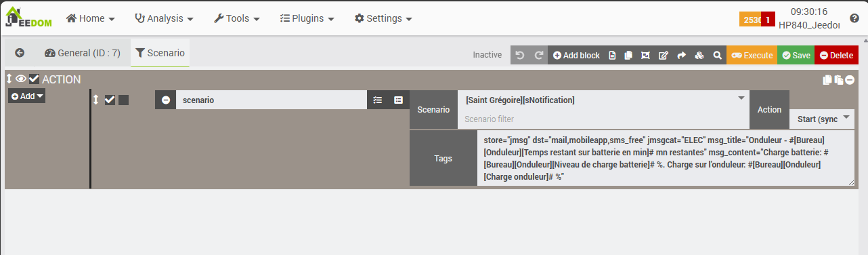
Task: Uncheck the scenario action enable checkbox
Action: click(x=110, y=100)
